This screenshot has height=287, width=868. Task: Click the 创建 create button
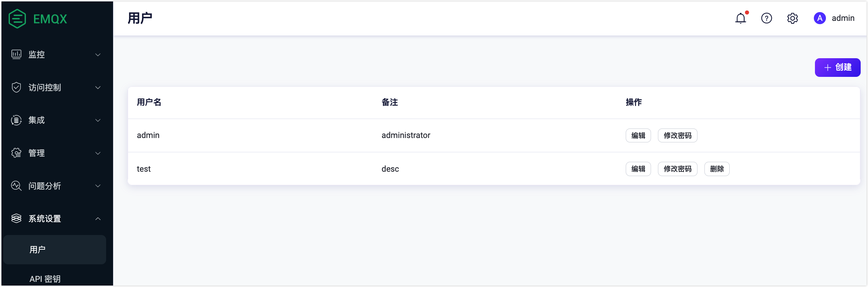tap(838, 67)
